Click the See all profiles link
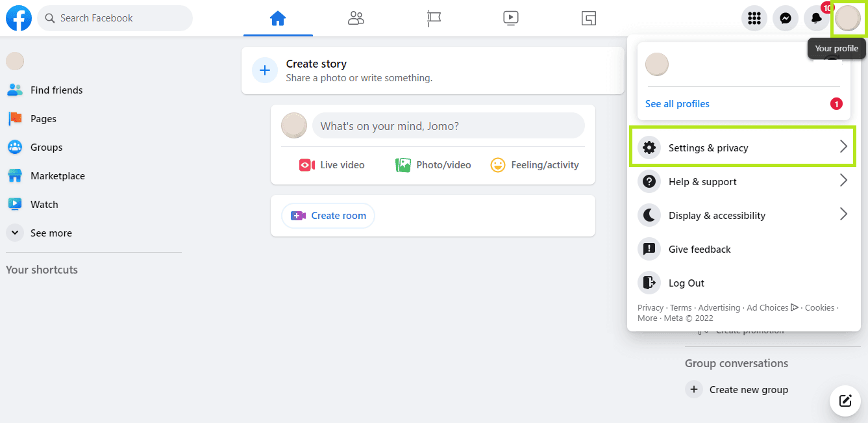Viewport: 868px width, 423px height. point(677,104)
